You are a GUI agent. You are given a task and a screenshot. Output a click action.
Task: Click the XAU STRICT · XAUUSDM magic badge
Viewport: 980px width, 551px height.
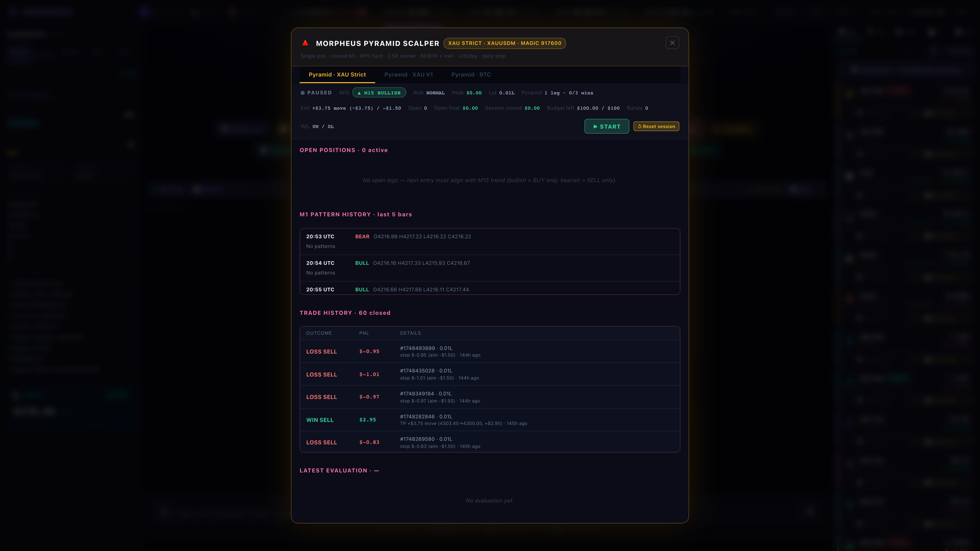tap(505, 43)
